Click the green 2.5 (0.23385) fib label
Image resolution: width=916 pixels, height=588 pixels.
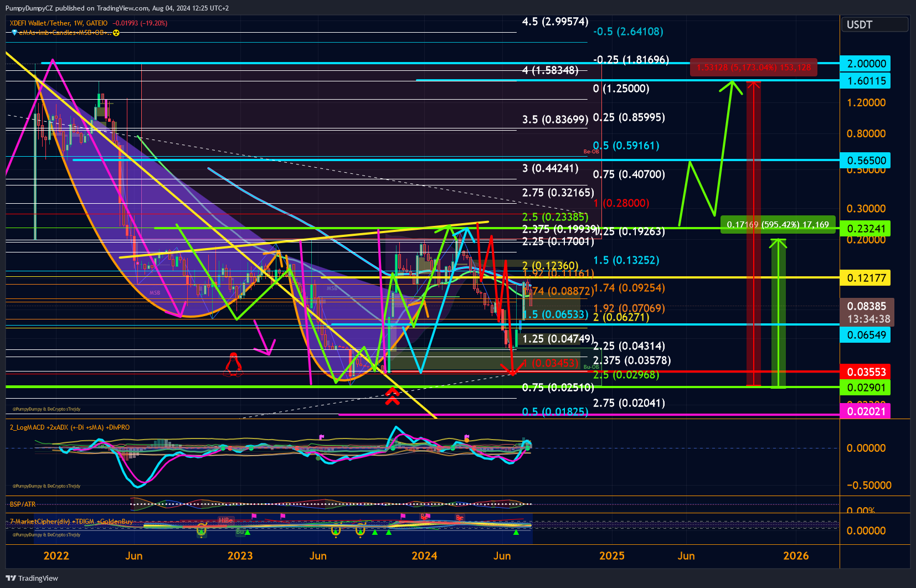[x=555, y=217]
